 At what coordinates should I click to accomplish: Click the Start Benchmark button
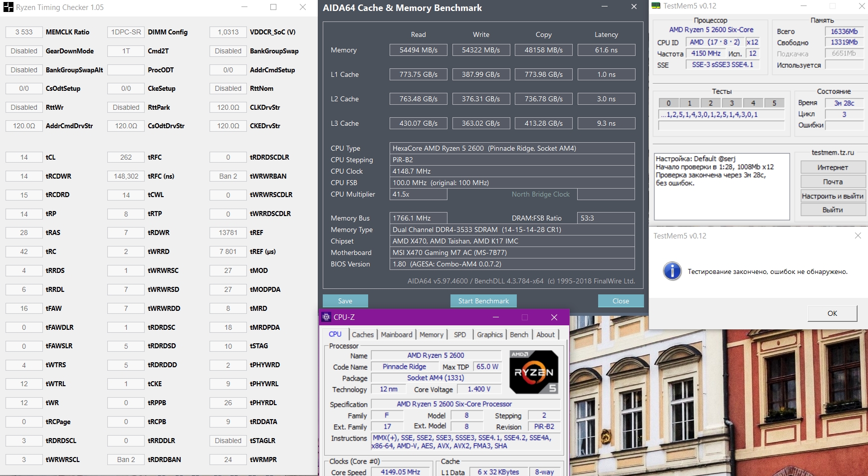483,301
